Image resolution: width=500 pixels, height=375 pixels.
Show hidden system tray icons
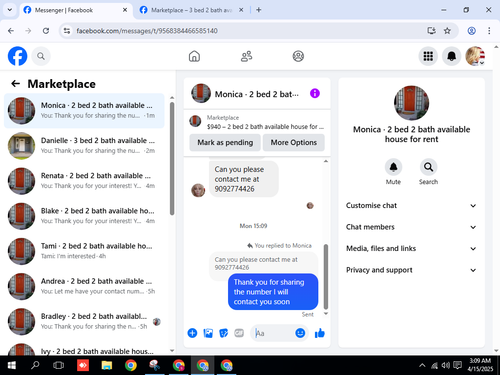pos(422,365)
